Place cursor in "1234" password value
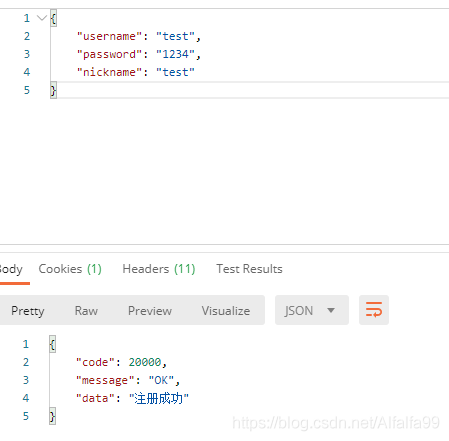Image resolution: width=449 pixels, height=441 pixels. click(x=175, y=54)
